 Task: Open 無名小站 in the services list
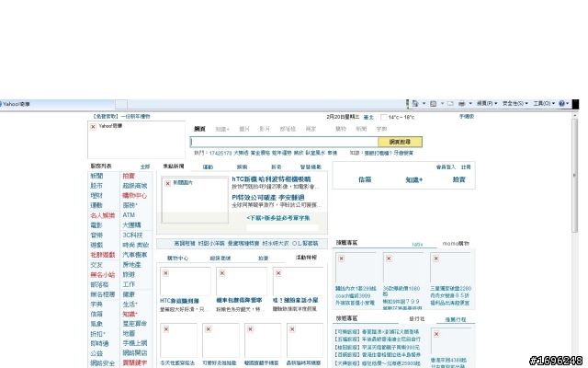click(x=102, y=274)
